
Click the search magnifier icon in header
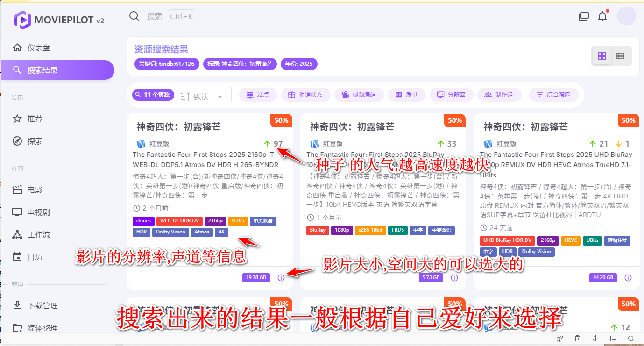pyautogui.click(x=134, y=16)
